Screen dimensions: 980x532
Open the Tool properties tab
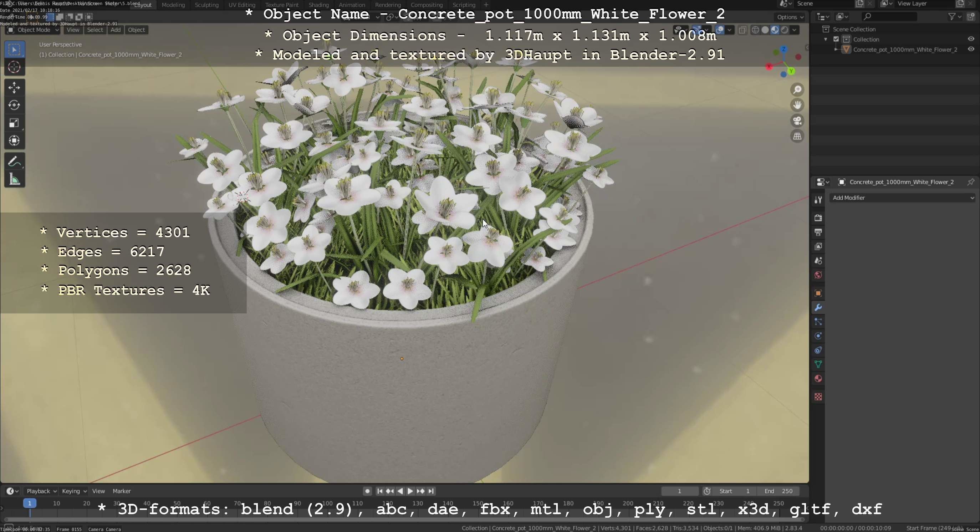click(x=818, y=200)
